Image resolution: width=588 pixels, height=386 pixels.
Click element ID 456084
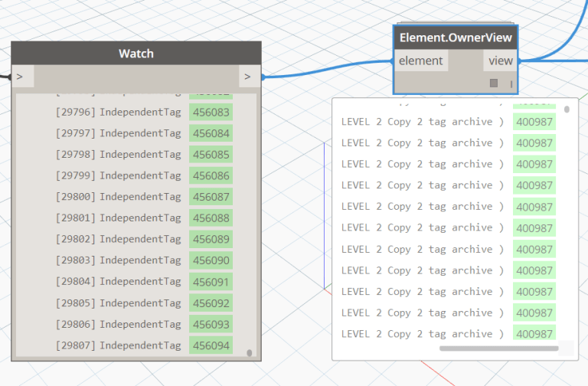pos(211,133)
